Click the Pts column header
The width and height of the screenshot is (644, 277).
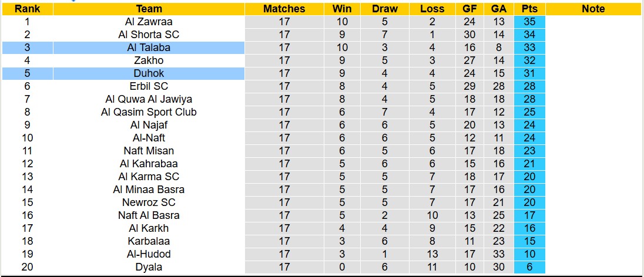(x=529, y=9)
